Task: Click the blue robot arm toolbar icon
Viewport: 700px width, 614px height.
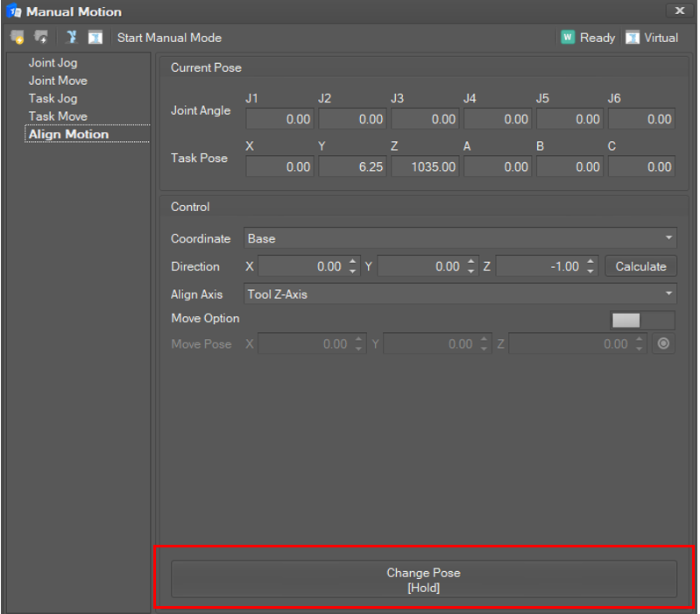Action: point(72,38)
